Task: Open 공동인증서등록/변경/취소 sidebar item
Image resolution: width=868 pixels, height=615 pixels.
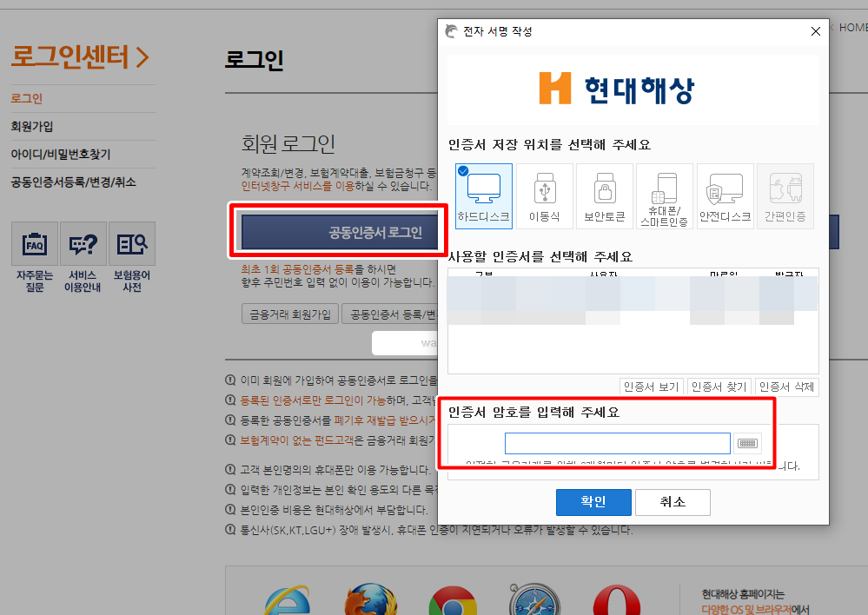Action: pos(73,182)
